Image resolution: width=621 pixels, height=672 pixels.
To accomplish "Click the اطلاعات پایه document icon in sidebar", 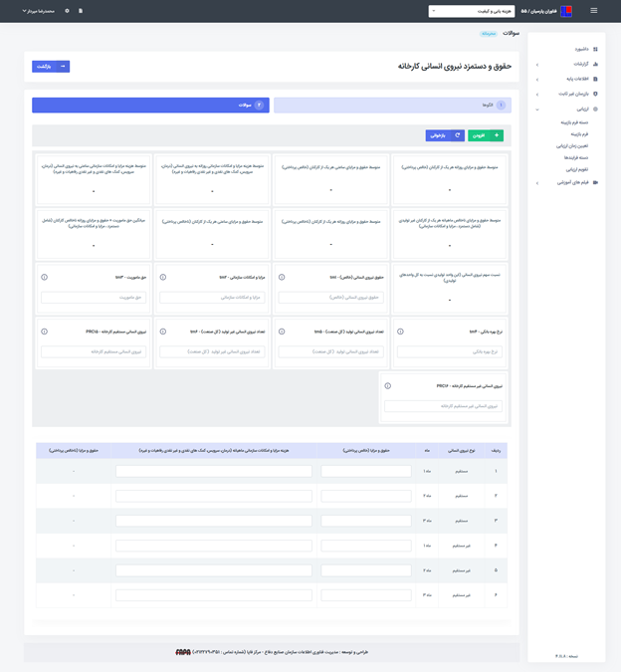I will (x=595, y=79).
